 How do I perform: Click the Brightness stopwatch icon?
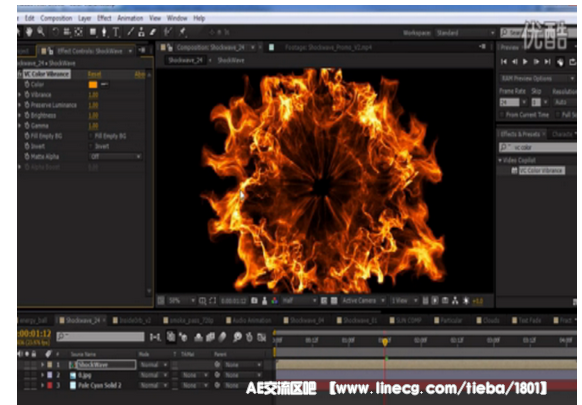[27, 115]
